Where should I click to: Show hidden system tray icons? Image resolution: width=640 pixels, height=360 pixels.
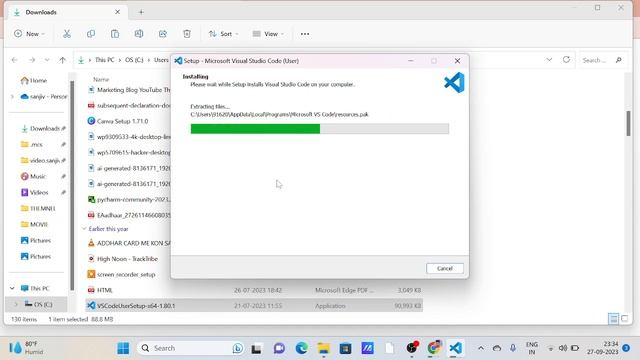[x=481, y=348]
